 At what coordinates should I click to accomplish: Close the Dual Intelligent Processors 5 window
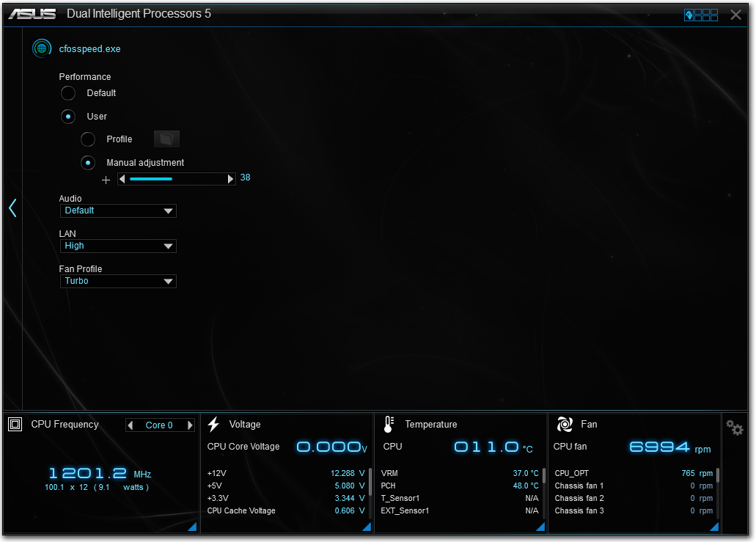click(x=735, y=15)
